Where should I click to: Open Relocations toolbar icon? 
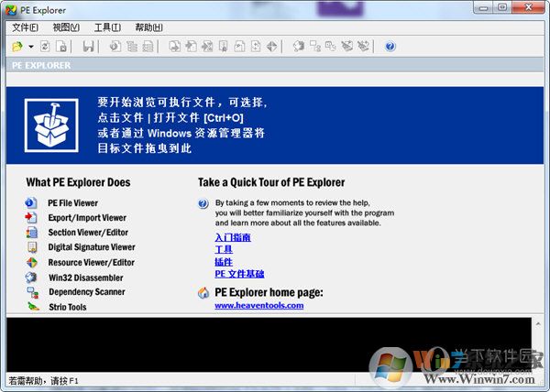click(256, 46)
